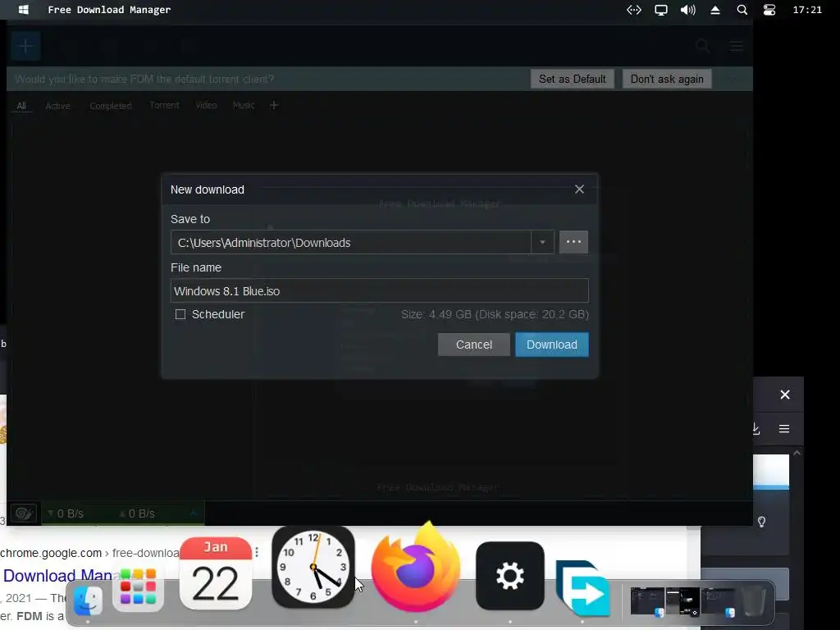This screenshot has height=630, width=840.
Task: Select second minimized window thumbnail in dock
Action: tap(683, 601)
